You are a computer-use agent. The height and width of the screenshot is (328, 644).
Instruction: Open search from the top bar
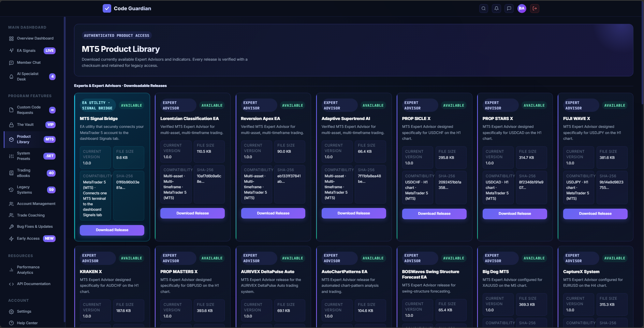tap(483, 9)
